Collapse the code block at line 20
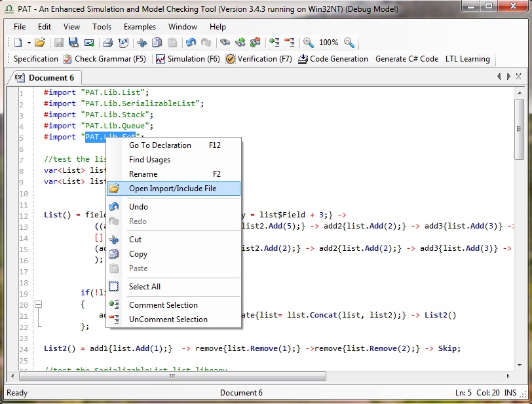Screen dimensions: 532x404 38,304
